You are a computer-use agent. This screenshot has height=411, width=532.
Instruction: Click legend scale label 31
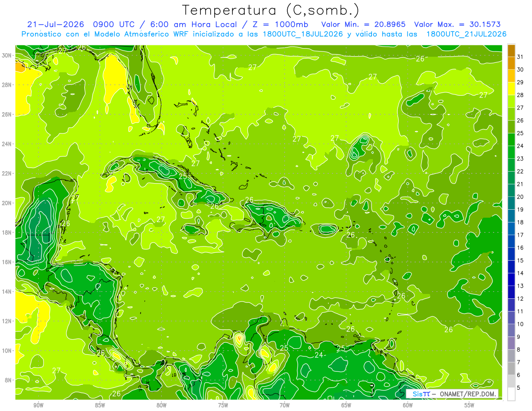(520, 56)
